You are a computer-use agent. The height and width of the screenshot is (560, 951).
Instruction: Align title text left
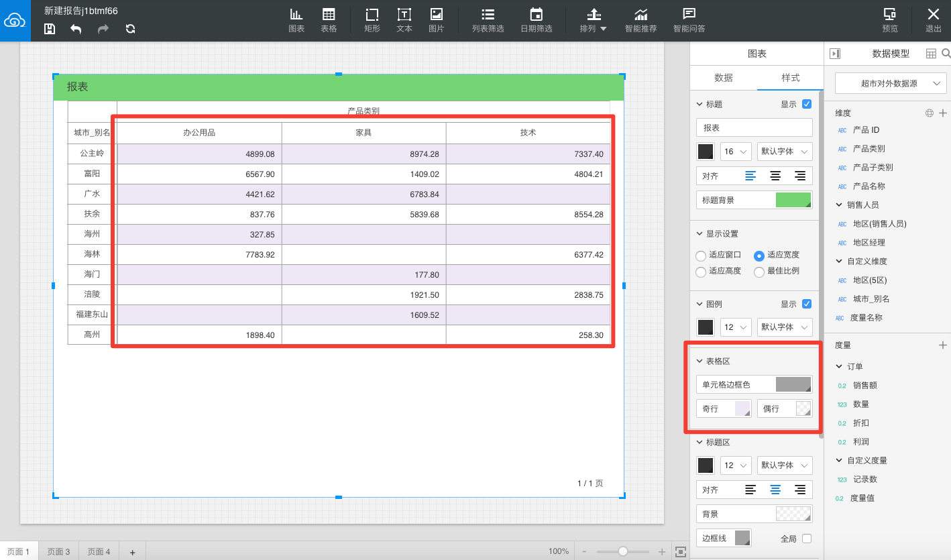(x=751, y=176)
